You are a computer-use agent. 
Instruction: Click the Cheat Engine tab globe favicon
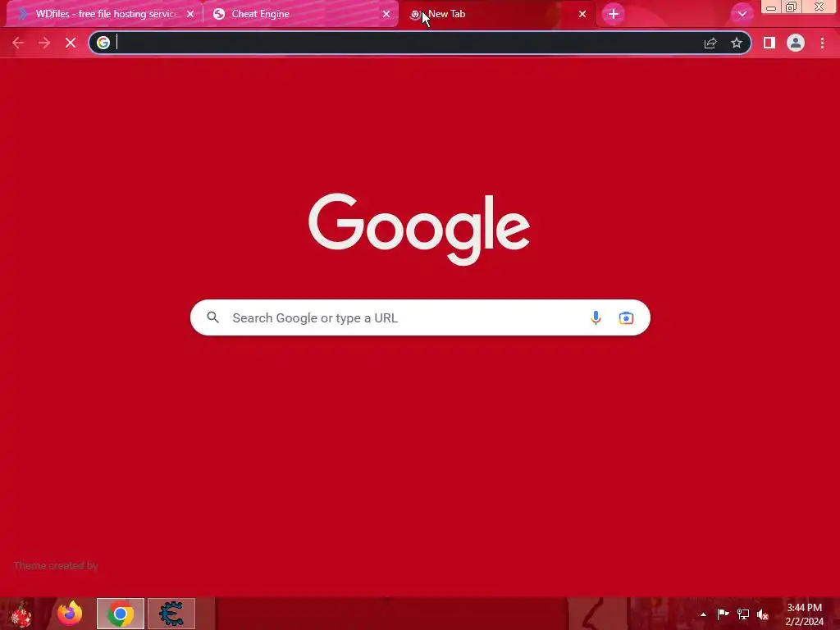pos(218,14)
